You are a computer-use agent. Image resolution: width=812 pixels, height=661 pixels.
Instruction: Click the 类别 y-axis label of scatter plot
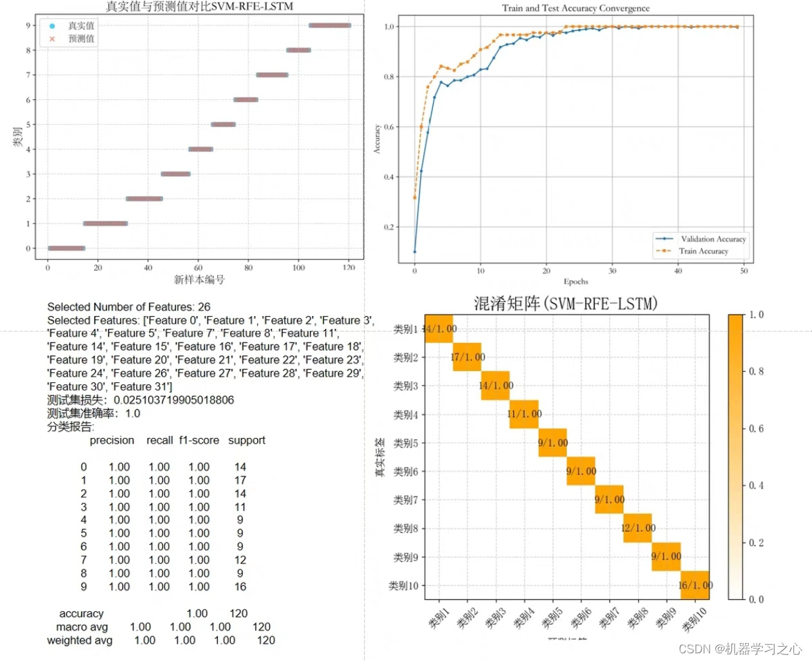click(x=17, y=137)
